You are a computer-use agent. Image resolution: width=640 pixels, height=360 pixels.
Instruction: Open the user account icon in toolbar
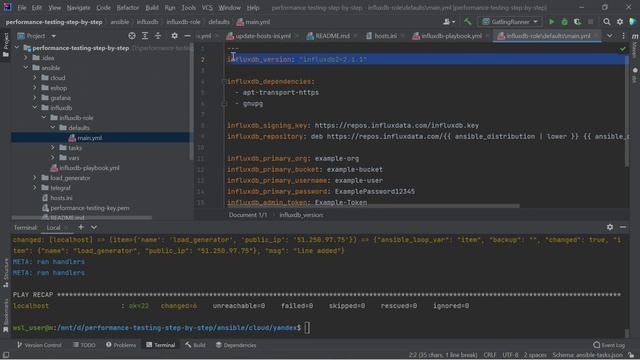(449, 22)
